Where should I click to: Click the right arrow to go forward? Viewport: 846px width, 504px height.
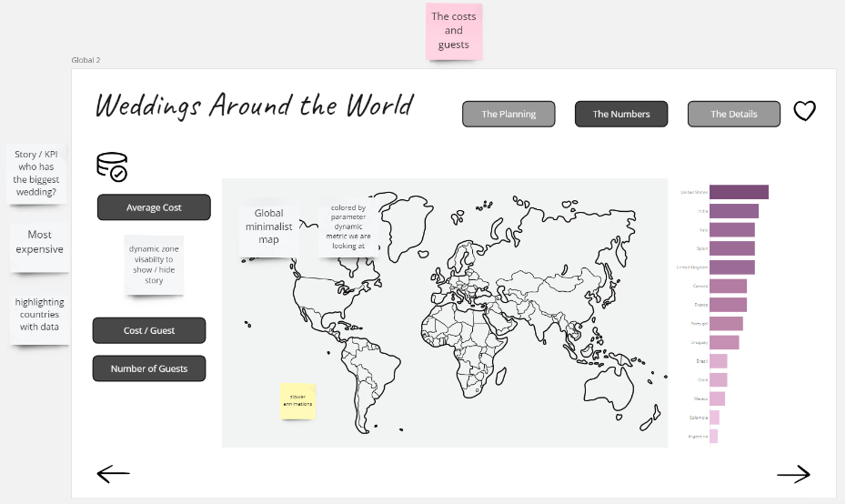tap(793, 473)
